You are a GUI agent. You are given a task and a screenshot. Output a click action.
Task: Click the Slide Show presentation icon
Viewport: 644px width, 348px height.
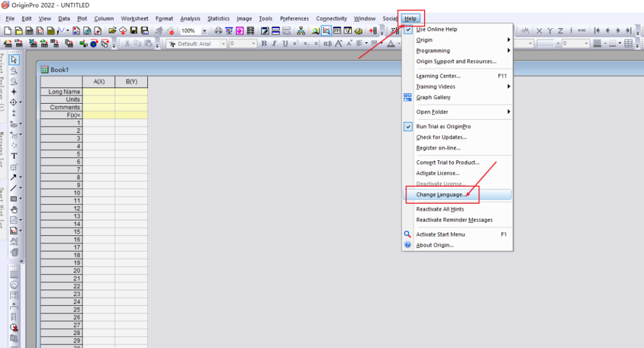(x=229, y=31)
